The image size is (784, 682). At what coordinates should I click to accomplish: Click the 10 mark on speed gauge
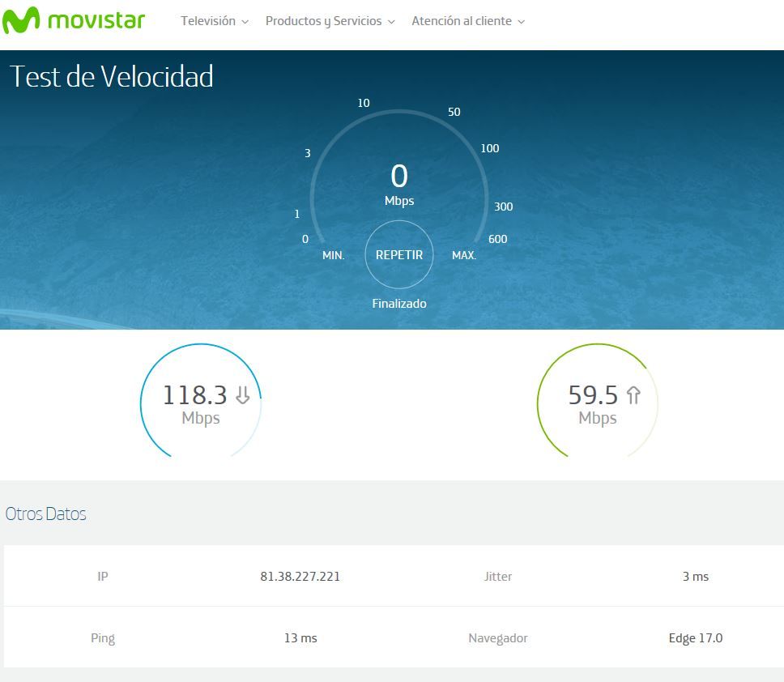click(x=364, y=103)
